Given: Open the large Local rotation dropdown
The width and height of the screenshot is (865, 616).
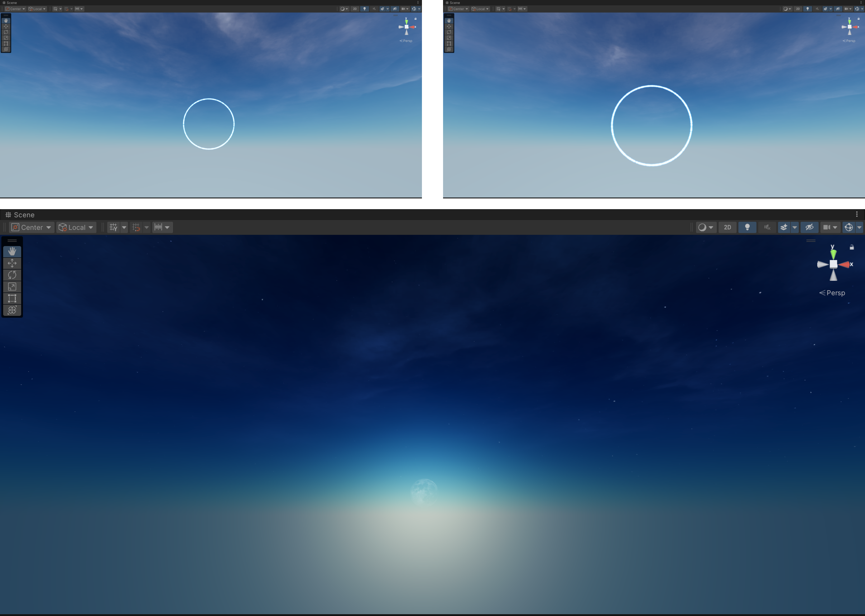Looking at the screenshot, I should tap(76, 227).
